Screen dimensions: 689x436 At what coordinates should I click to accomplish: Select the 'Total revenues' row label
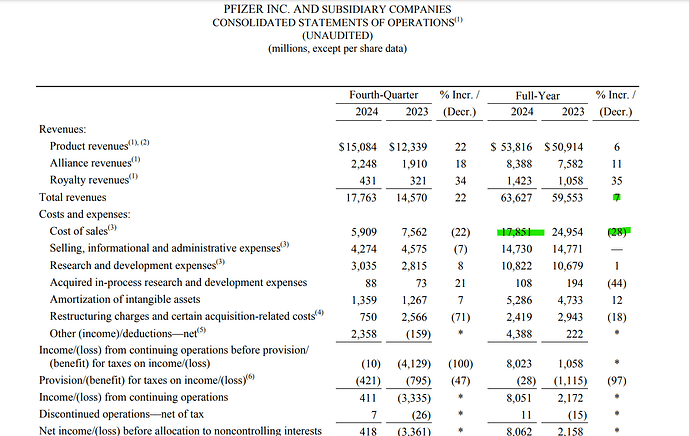[x=73, y=197]
